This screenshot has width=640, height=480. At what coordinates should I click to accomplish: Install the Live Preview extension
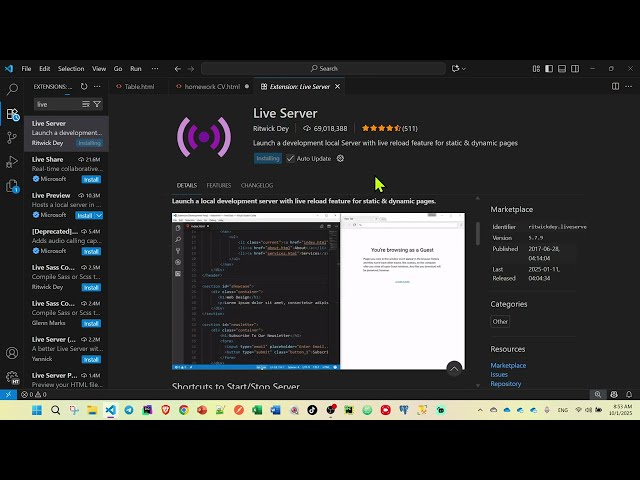(85, 215)
